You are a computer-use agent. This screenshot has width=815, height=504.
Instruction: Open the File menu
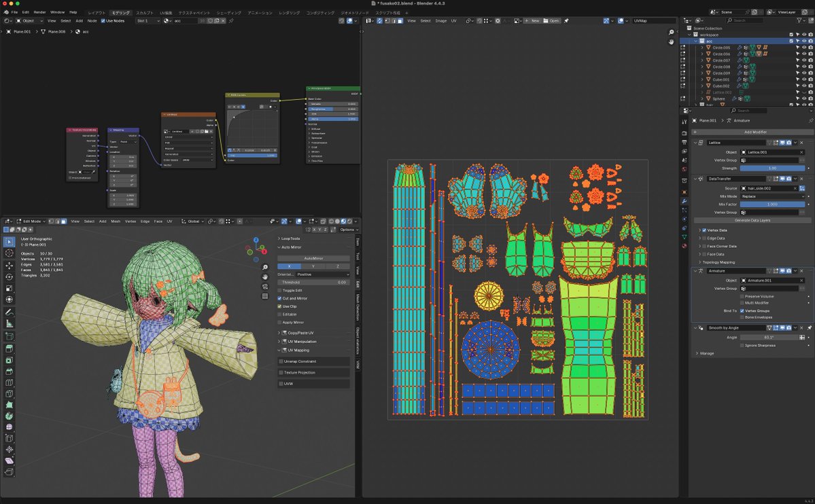tap(14, 12)
